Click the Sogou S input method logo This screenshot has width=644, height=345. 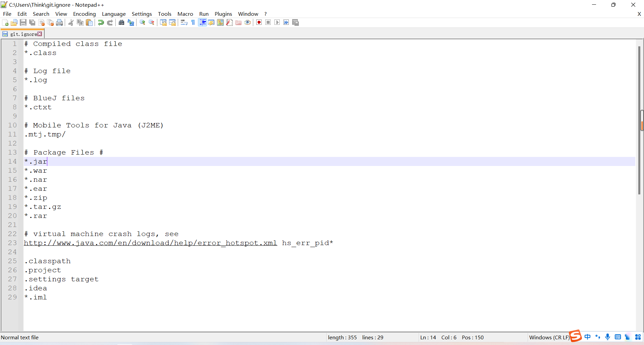click(x=576, y=336)
